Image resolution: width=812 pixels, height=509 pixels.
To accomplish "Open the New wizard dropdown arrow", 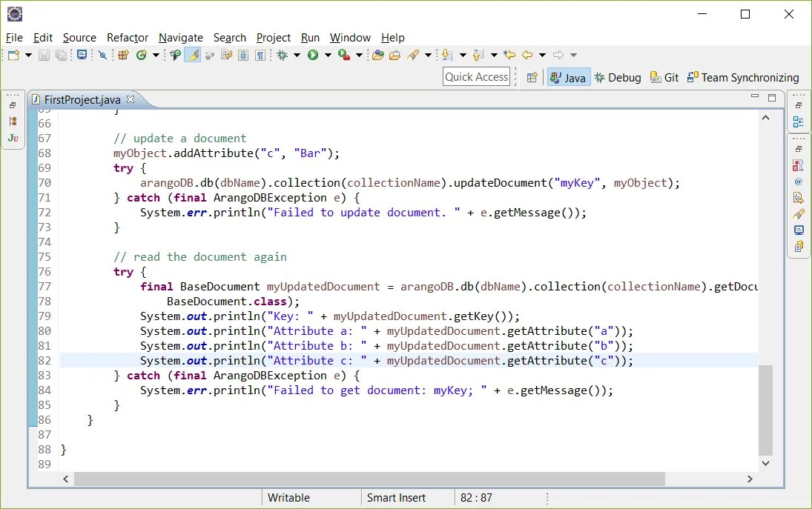I will pos(27,55).
